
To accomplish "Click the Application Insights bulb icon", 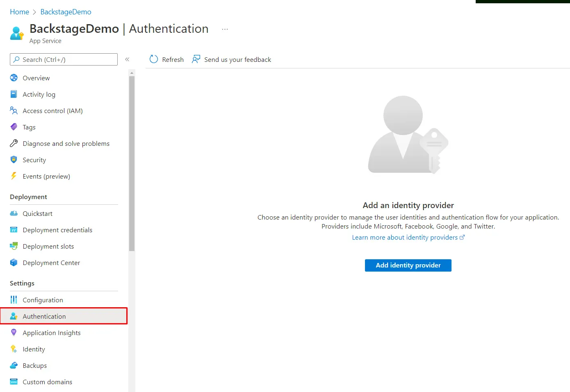I will tap(14, 333).
